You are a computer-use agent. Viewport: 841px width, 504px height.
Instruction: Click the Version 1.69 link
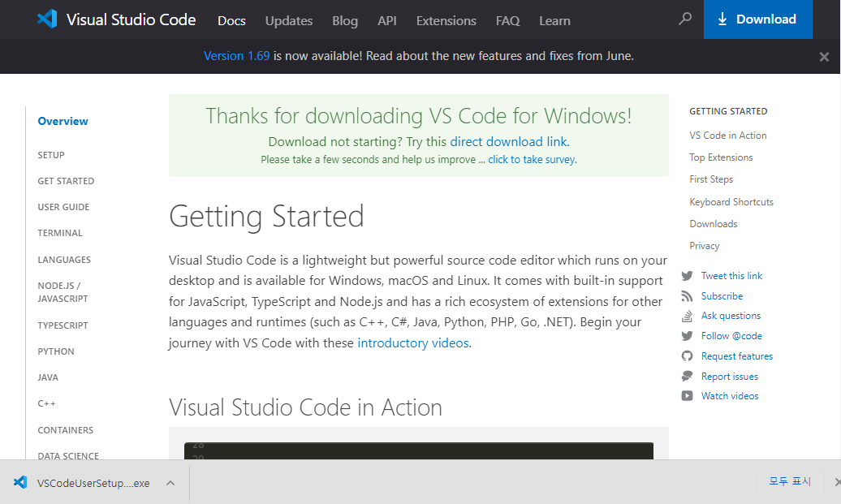236,56
